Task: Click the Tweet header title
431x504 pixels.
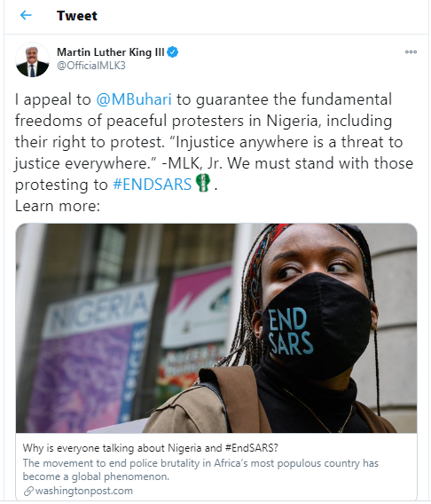Action: click(x=77, y=16)
